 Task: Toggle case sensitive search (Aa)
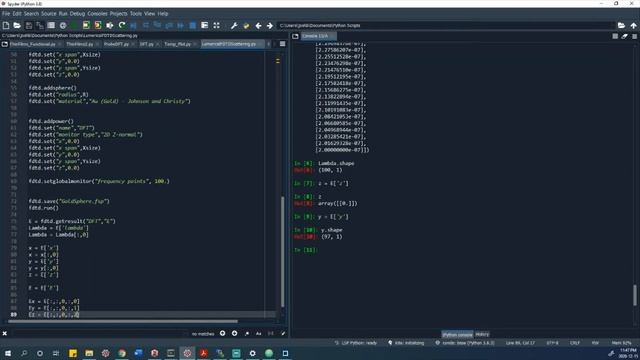[x=259, y=333]
